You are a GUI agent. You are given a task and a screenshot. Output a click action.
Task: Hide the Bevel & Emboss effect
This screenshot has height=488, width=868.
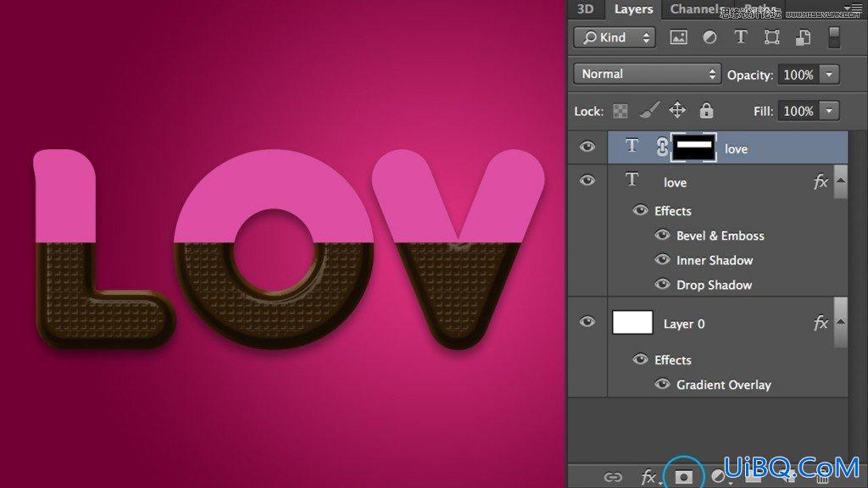tap(662, 235)
